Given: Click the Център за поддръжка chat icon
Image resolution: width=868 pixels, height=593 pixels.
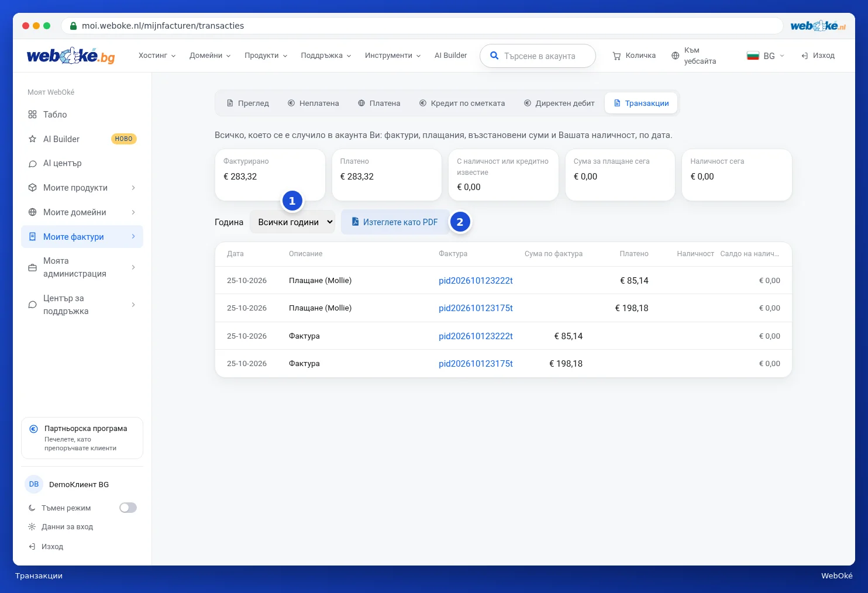Looking at the screenshot, I should point(33,305).
